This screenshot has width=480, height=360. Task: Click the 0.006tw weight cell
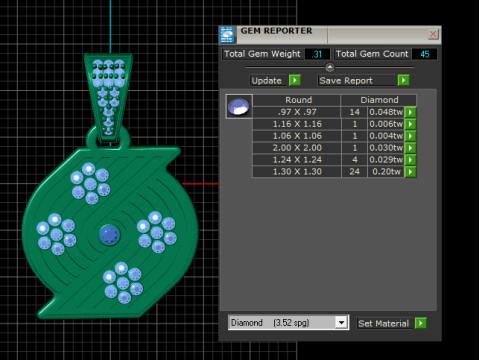point(386,124)
